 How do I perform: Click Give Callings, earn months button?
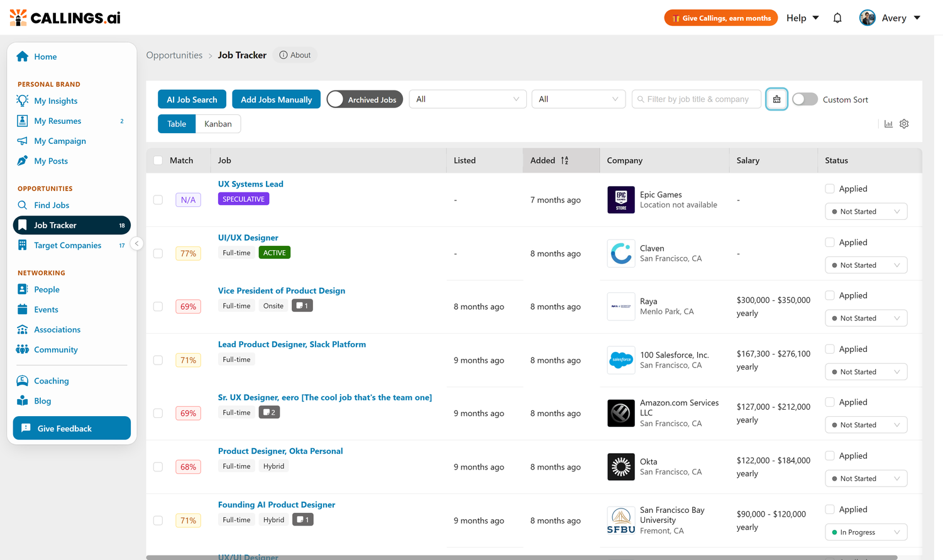721,18
